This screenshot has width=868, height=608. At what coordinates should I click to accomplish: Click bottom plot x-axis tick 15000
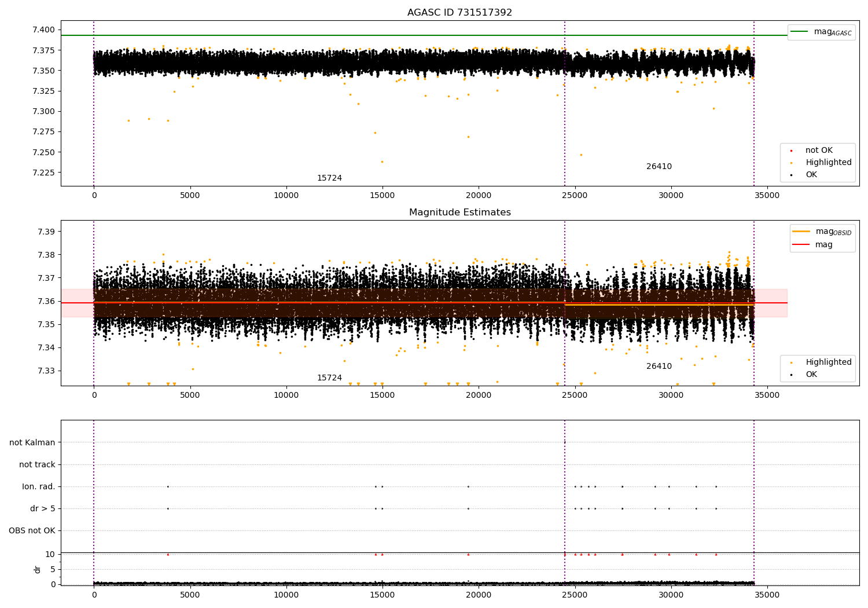tap(382, 595)
